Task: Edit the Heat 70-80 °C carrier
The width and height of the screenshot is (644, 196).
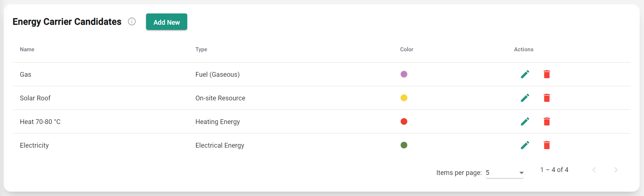Action: pos(525,121)
